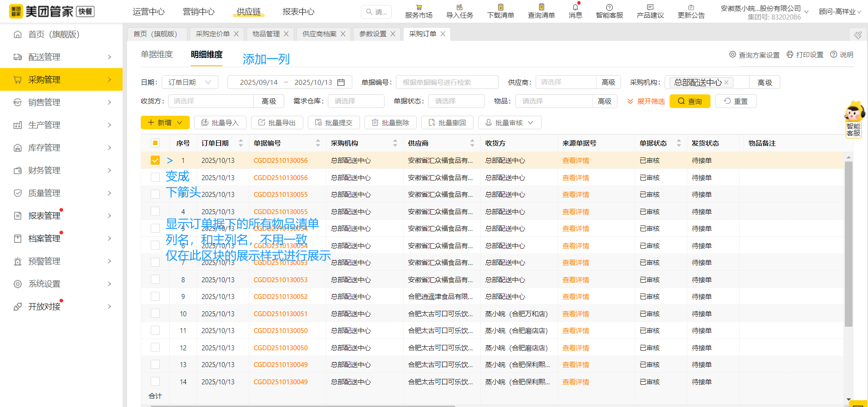Open 消息 notifications bell
This screenshot has width=868, height=407.
pos(575,11)
